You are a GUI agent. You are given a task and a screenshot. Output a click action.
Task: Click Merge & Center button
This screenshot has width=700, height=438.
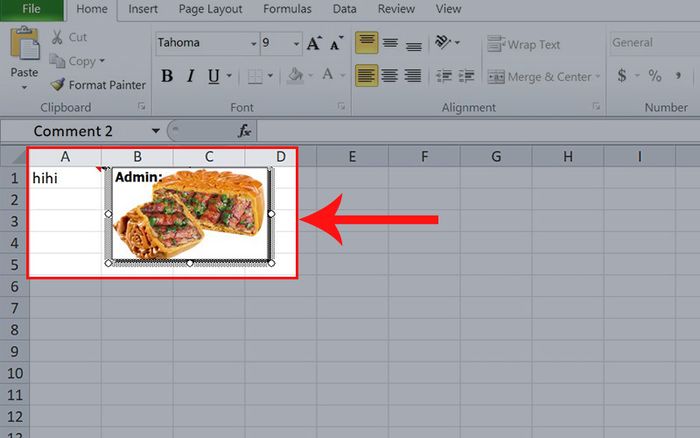[539, 77]
